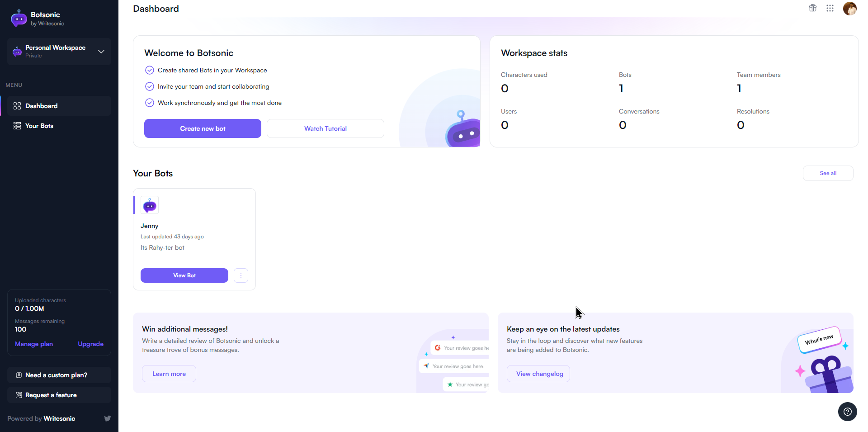
Task: Click the Botsonic logo icon
Action: point(19,19)
